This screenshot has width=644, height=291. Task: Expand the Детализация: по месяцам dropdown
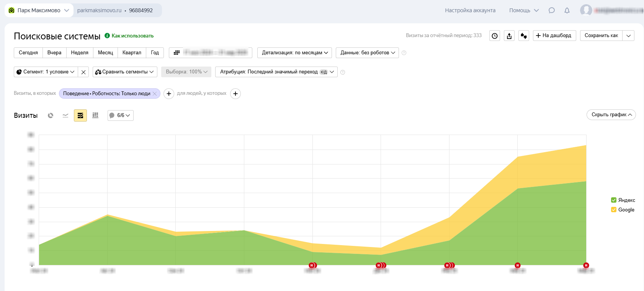tap(294, 53)
